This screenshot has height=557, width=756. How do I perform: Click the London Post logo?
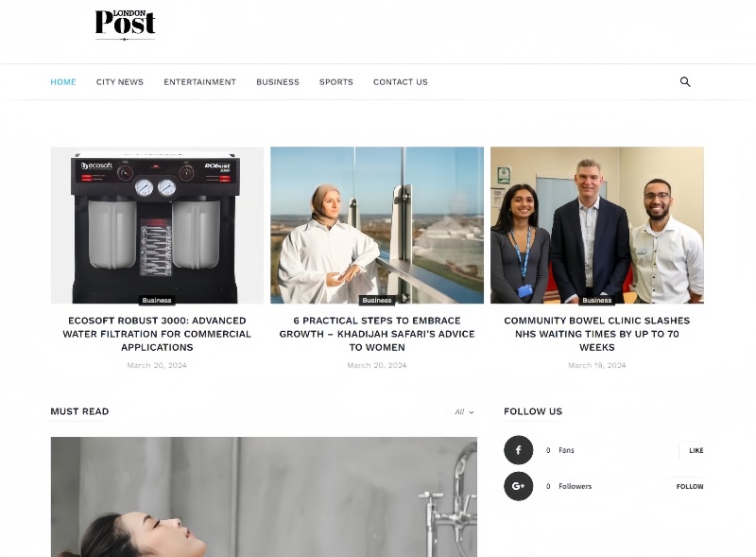[x=125, y=25]
